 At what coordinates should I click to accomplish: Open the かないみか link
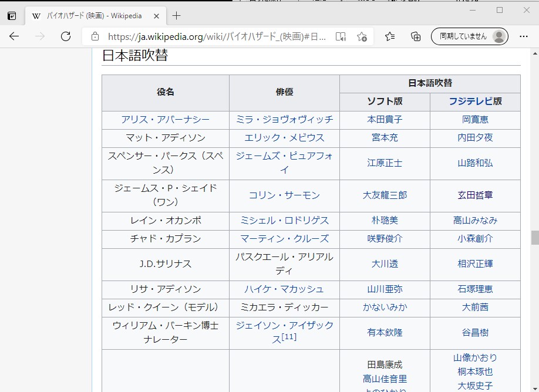(x=385, y=307)
